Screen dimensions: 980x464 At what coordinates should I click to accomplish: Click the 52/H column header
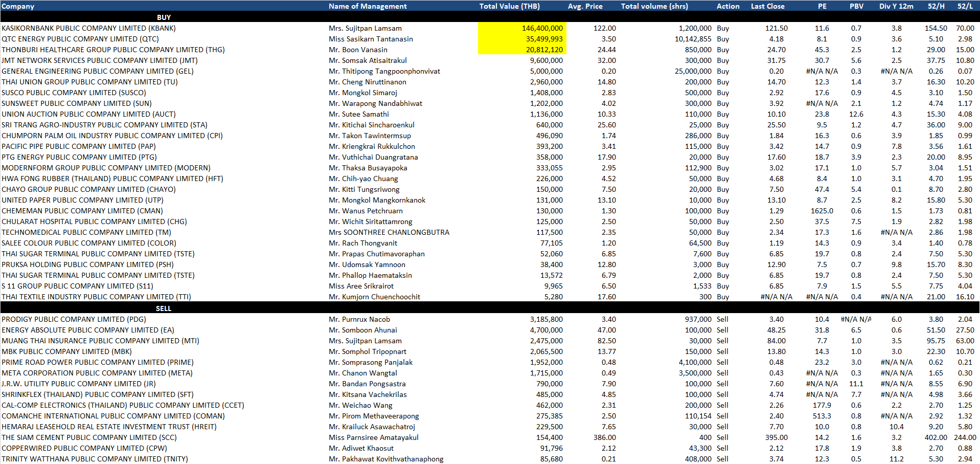(936, 6)
